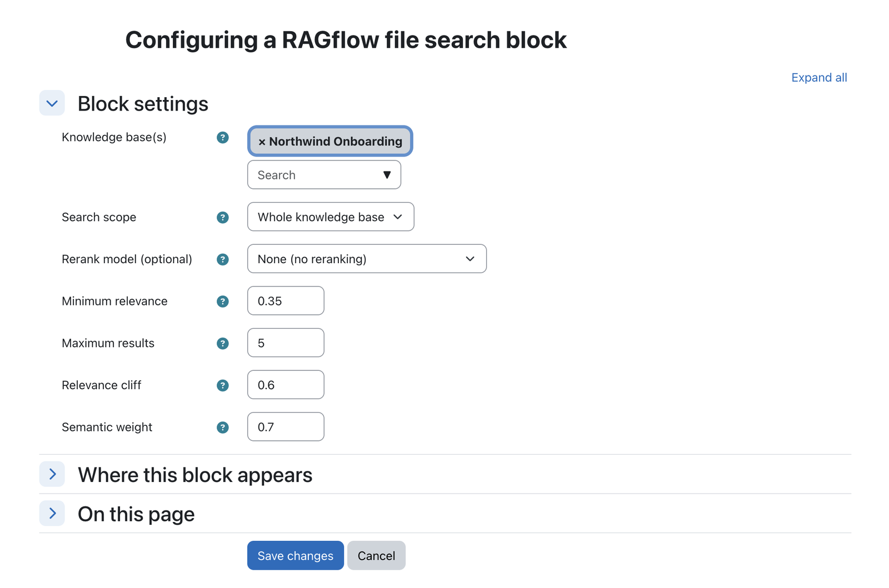The image size is (889, 588).
Task: Click the Search scope label
Action: coord(99,217)
